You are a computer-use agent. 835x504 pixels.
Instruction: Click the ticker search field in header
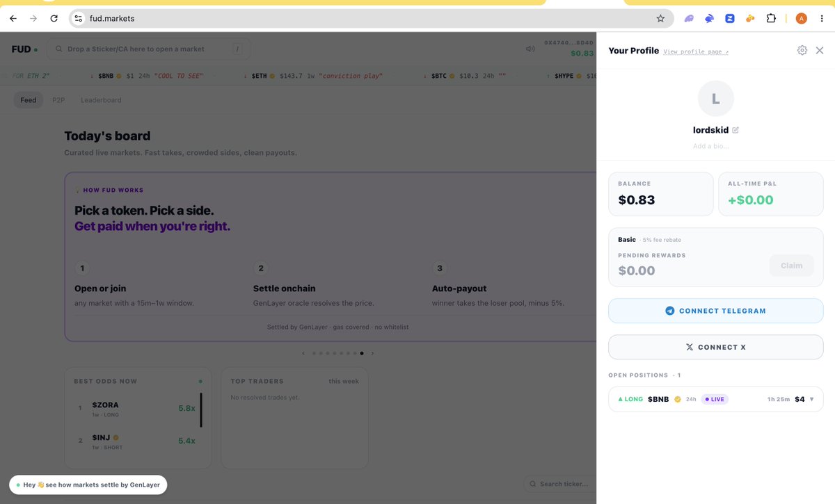tap(149, 49)
